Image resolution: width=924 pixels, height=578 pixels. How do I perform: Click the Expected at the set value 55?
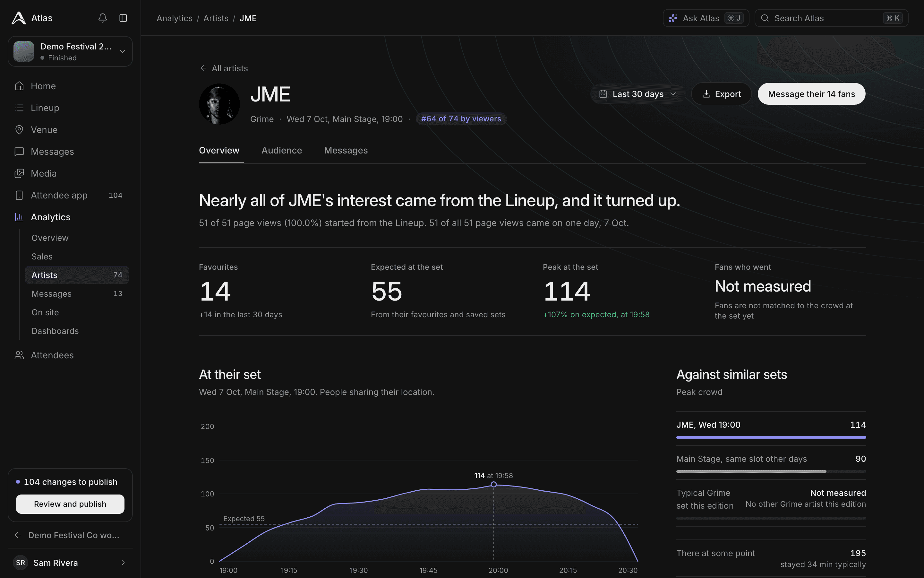386,291
